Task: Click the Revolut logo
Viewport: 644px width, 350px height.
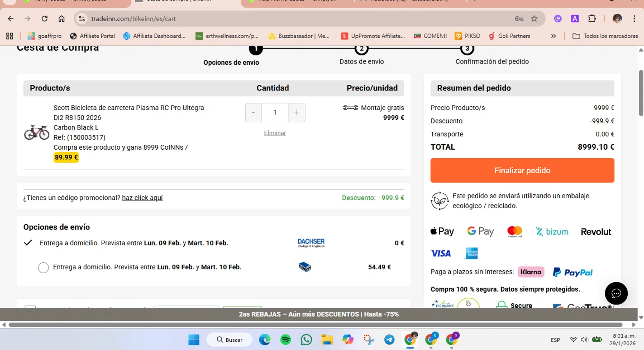Action: click(596, 232)
